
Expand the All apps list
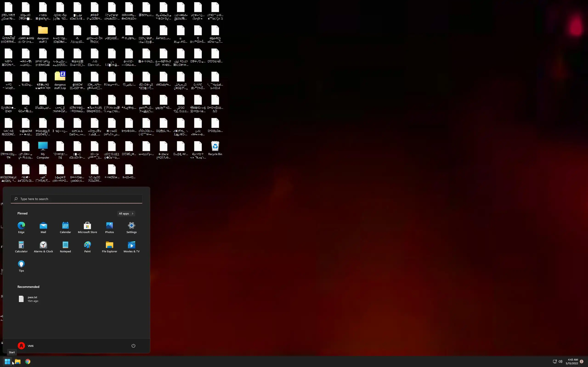click(x=126, y=214)
